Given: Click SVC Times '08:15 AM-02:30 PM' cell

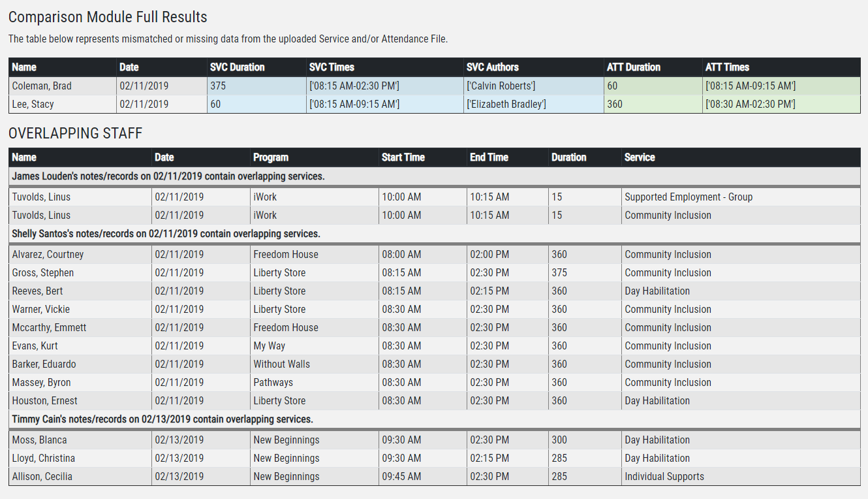Looking at the screenshot, I should click(x=385, y=86).
